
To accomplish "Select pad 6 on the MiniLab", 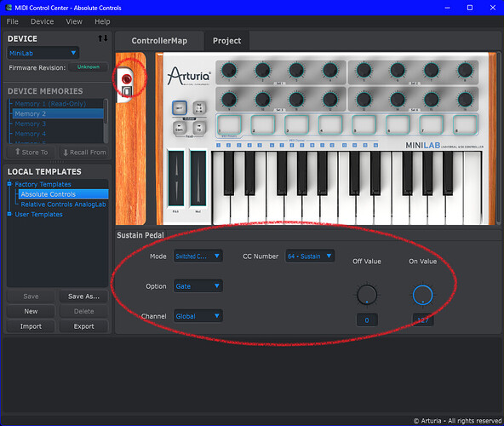I will (398, 124).
